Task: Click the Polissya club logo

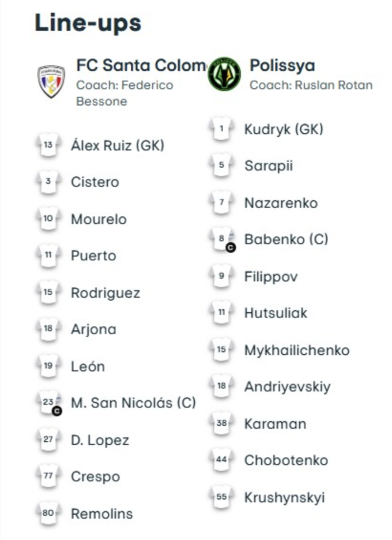Action: 224,74
